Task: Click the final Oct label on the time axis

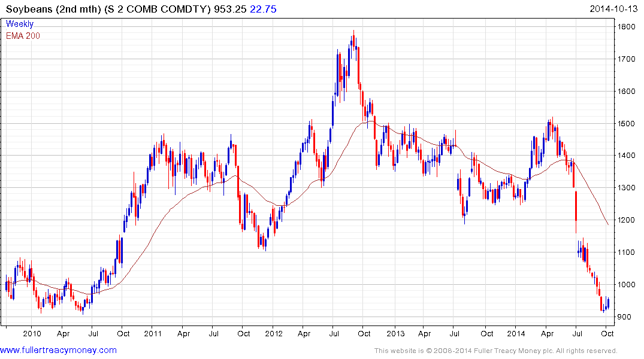Action: [607, 333]
